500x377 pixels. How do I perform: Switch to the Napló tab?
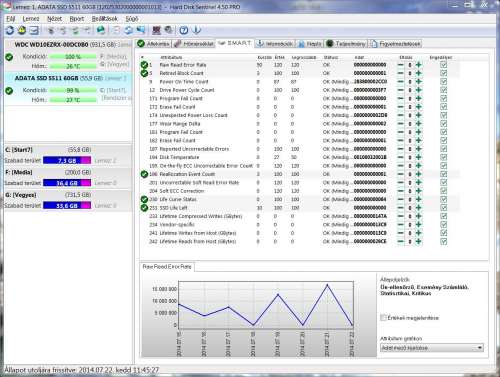click(x=310, y=44)
